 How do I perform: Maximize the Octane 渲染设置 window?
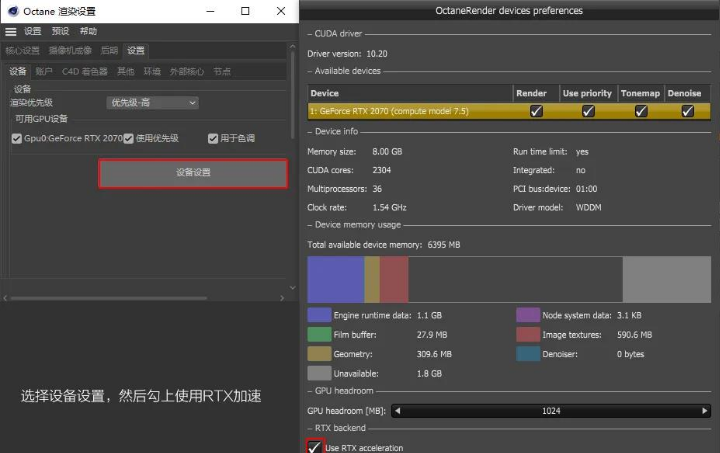point(245,11)
